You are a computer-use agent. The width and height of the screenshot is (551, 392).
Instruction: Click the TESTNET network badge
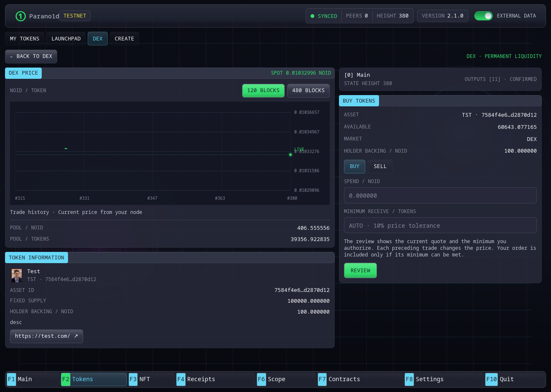pyautogui.click(x=75, y=16)
